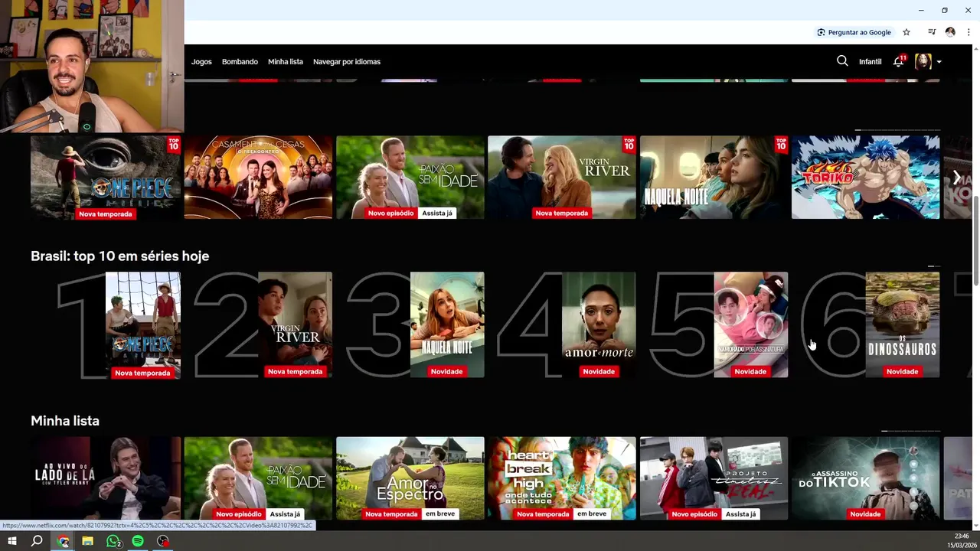Click Nova temporada badge on top-row Virgin River
Screen dimensions: 980x551
[562, 214]
